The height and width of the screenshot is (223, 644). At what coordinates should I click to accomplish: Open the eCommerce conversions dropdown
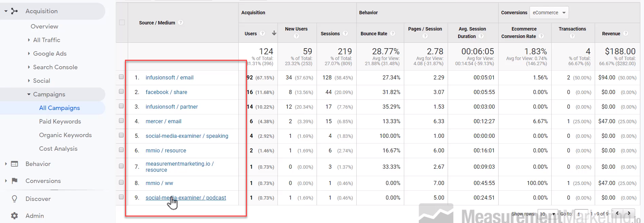549,13
